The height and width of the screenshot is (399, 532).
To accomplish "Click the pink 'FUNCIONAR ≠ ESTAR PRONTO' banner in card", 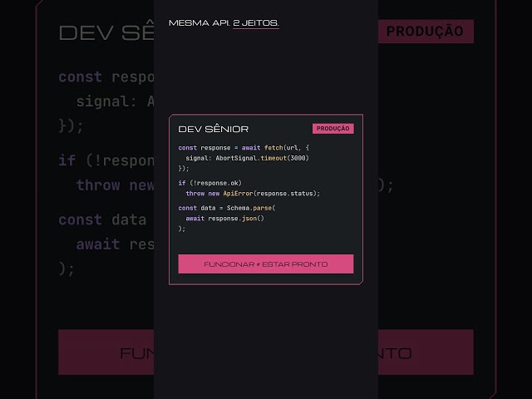I will 266,264.
